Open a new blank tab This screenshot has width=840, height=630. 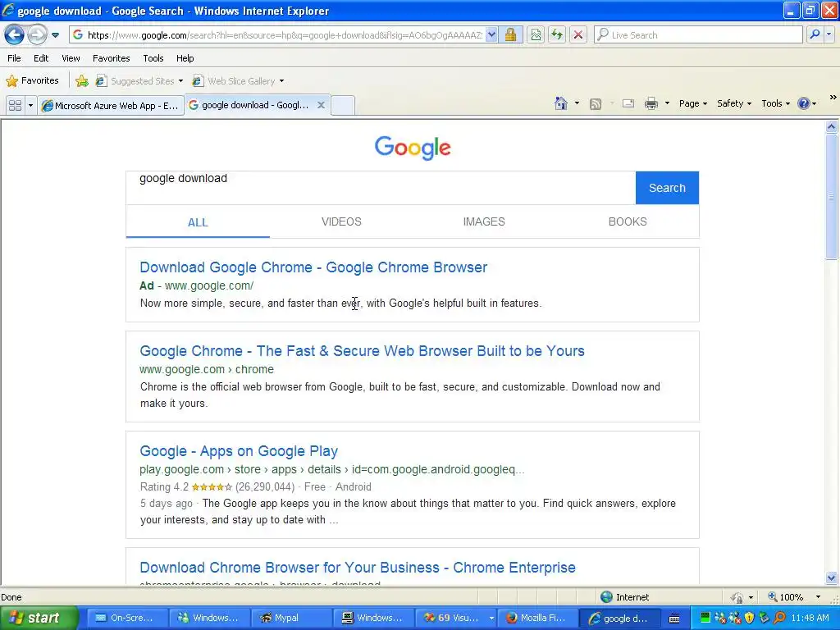pos(343,105)
